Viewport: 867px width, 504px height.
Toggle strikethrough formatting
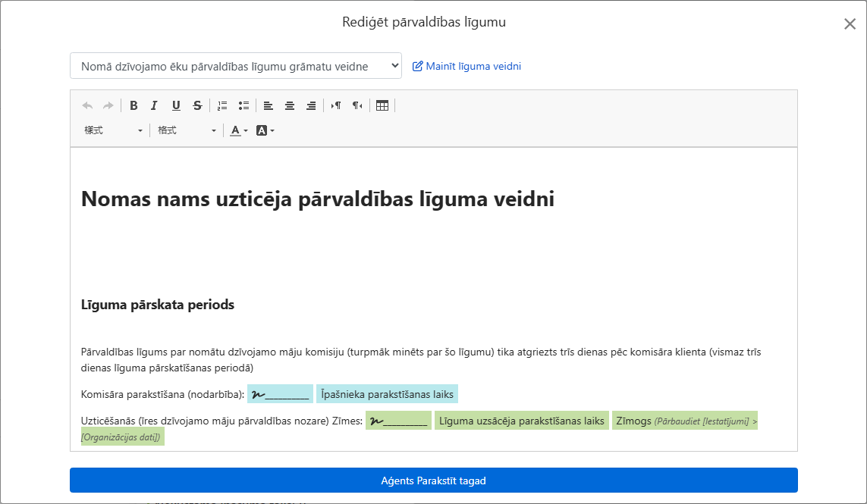coord(197,105)
